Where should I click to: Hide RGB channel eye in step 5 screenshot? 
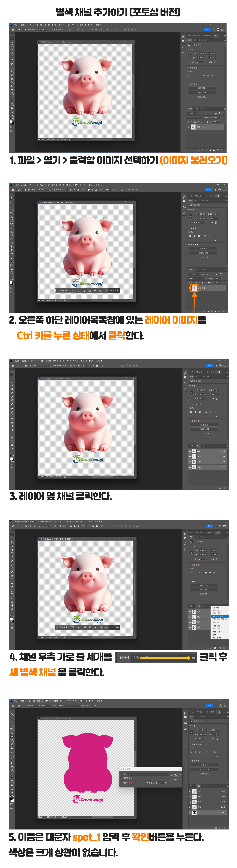[x=190, y=792]
